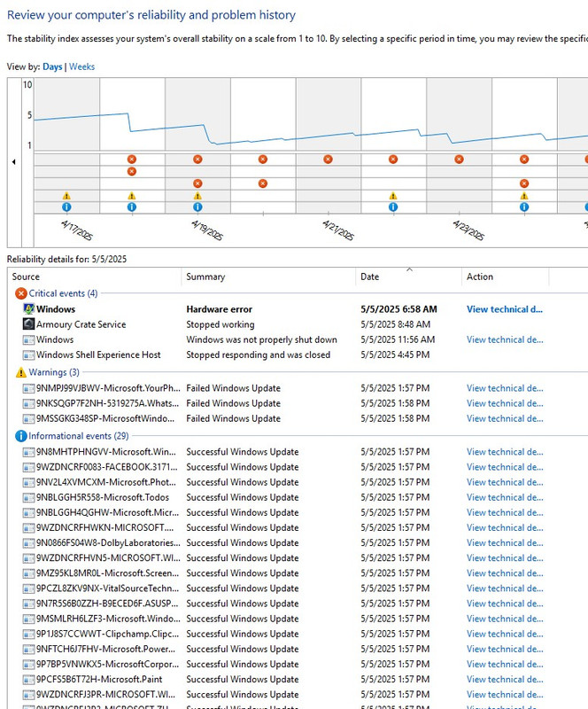Sort by the Summary column header
Image resolution: width=588 pixels, height=709 pixels.
point(268,277)
